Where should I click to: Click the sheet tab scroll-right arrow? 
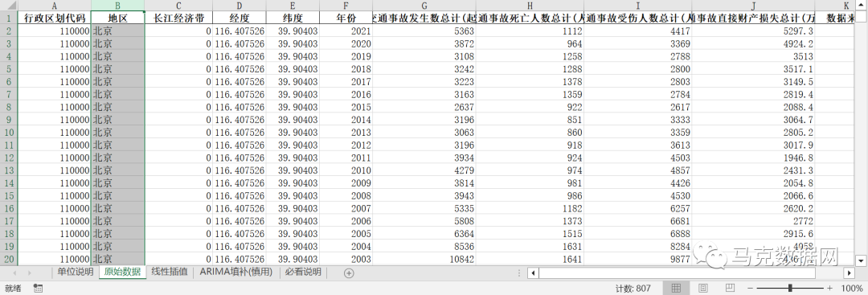(29, 272)
